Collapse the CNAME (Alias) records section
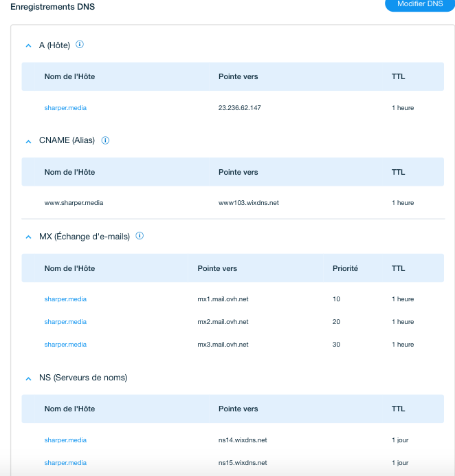The image size is (455, 476). (28, 141)
